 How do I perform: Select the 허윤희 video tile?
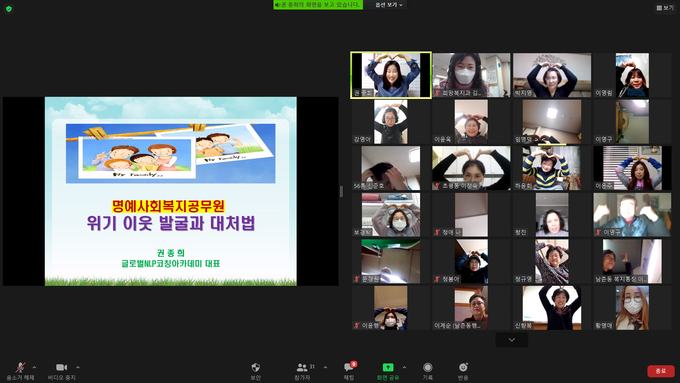[552, 168]
